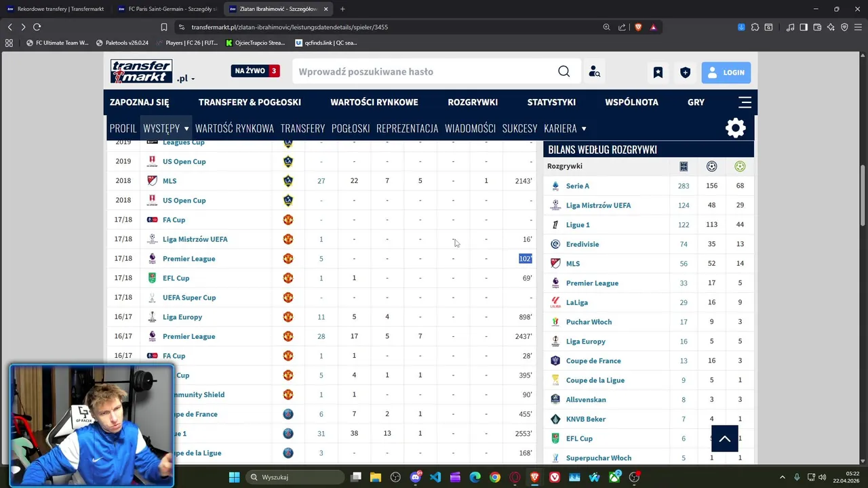The image size is (868, 488).
Task: Switch to Rekordowe transfery browser tab
Action: point(56,9)
